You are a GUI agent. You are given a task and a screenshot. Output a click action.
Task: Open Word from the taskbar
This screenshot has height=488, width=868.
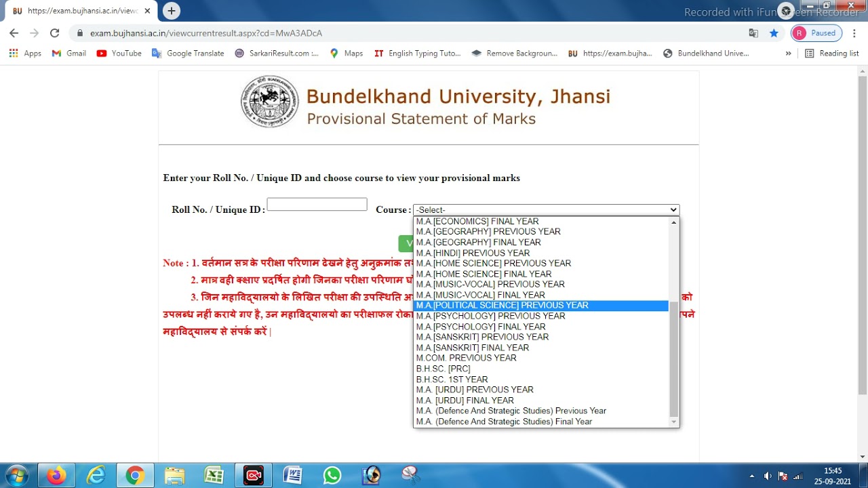(293, 475)
